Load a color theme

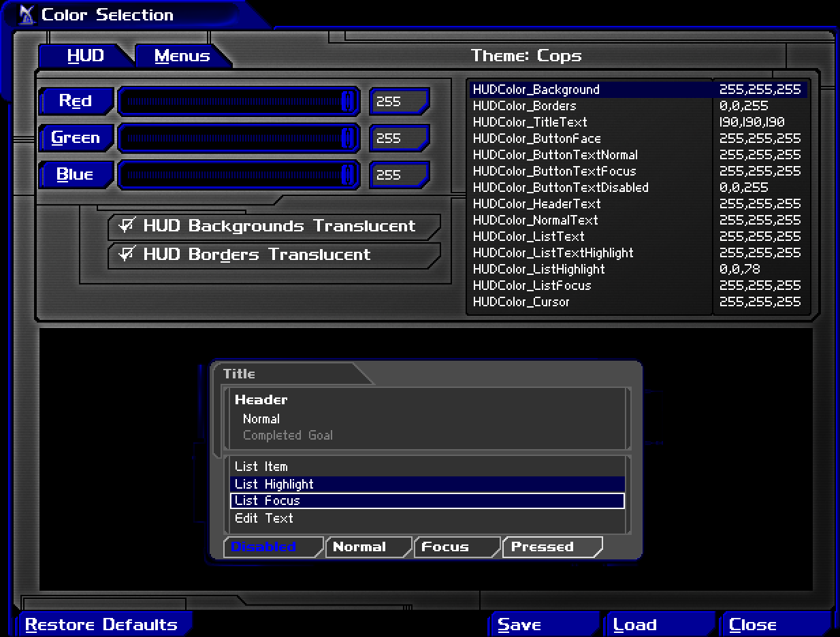pos(659,625)
